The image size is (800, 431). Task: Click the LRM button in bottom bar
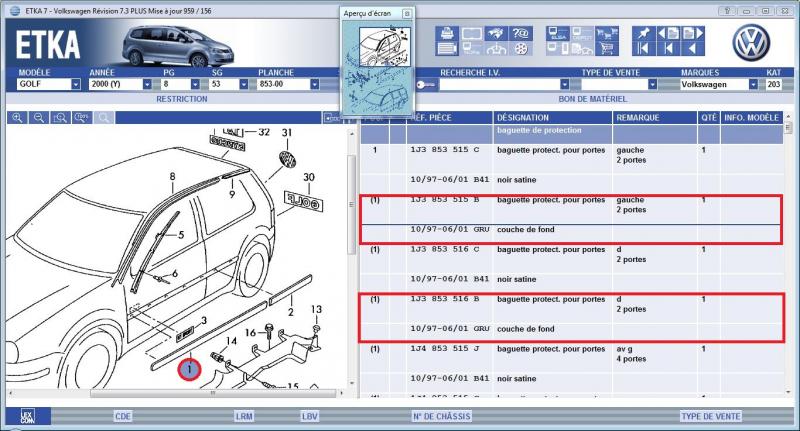pyautogui.click(x=244, y=416)
